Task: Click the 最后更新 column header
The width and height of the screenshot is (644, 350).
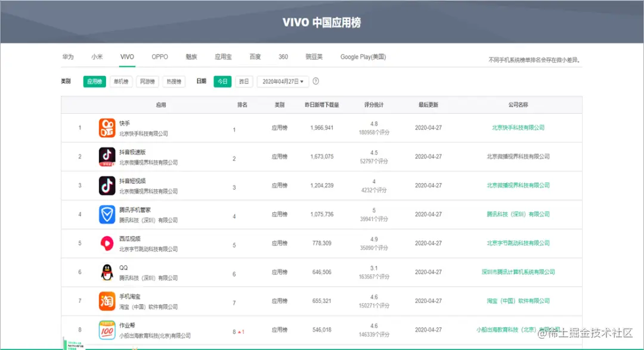Action: (428, 105)
